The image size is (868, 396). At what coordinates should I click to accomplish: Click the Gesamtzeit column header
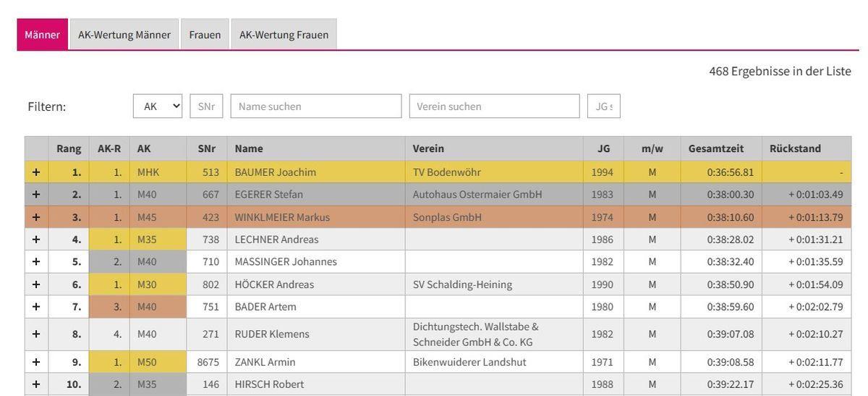715,148
